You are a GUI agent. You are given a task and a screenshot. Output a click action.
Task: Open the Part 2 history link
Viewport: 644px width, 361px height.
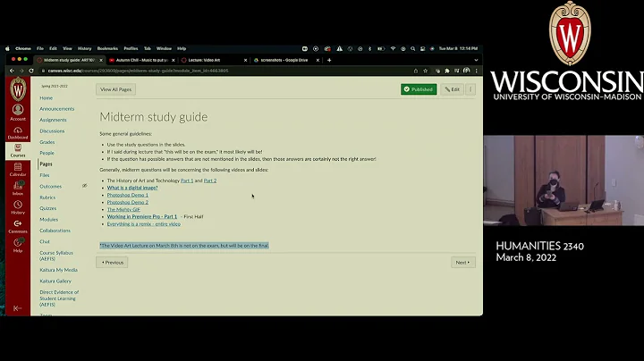pyautogui.click(x=210, y=180)
